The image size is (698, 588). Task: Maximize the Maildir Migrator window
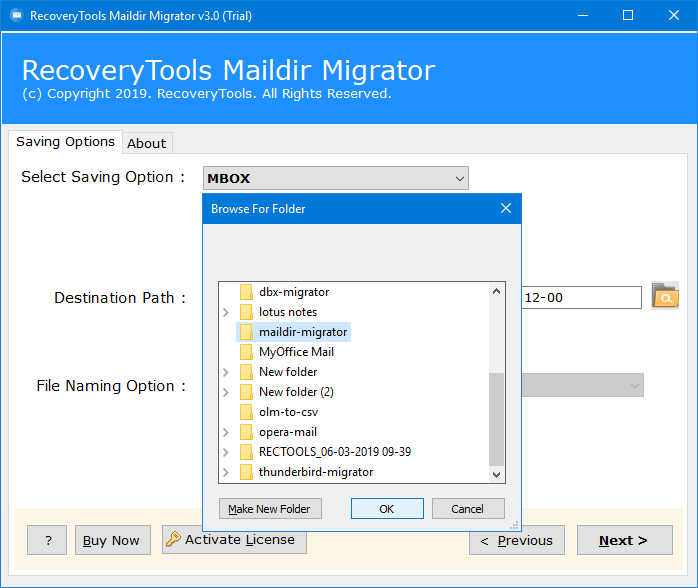pyautogui.click(x=628, y=16)
